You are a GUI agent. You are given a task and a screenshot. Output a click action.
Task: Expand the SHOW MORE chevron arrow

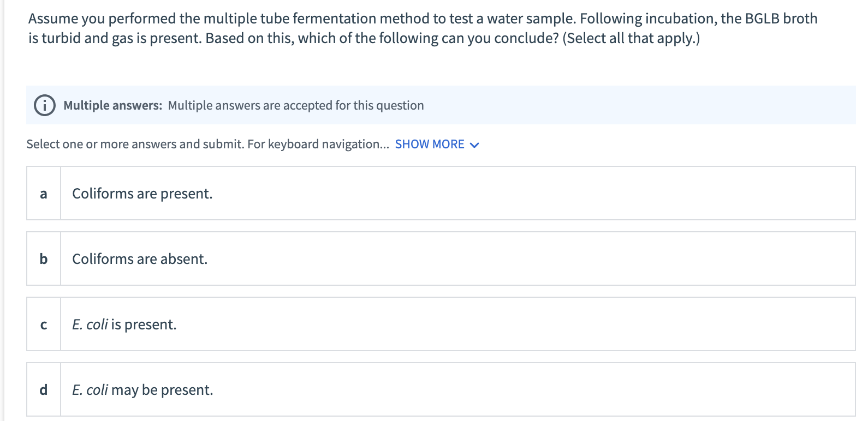coord(474,145)
